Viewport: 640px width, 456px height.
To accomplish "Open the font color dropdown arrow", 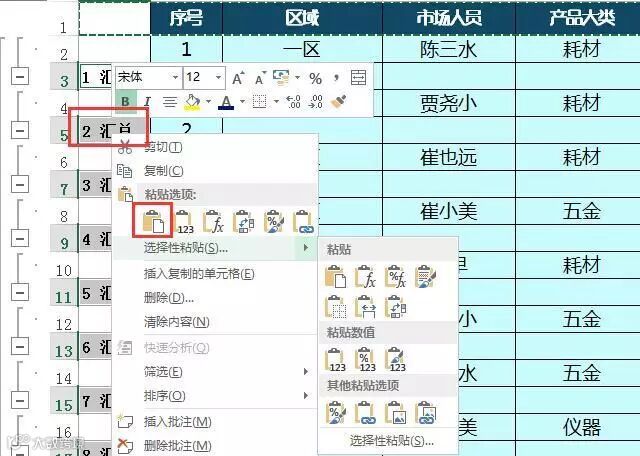I will click(x=242, y=101).
